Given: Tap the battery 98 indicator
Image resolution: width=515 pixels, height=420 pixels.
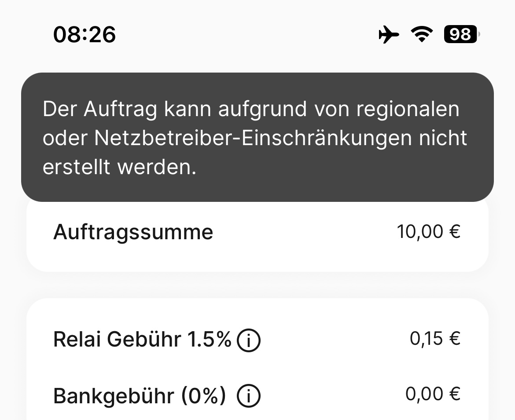Looking at the screenshot, I should 461,34.
